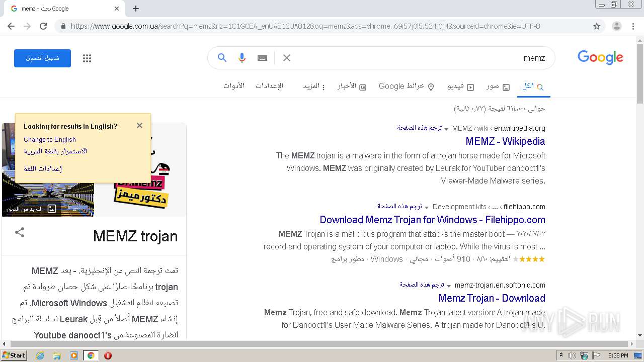
Task: Click the More images overlay button
Action: (31, 209)
